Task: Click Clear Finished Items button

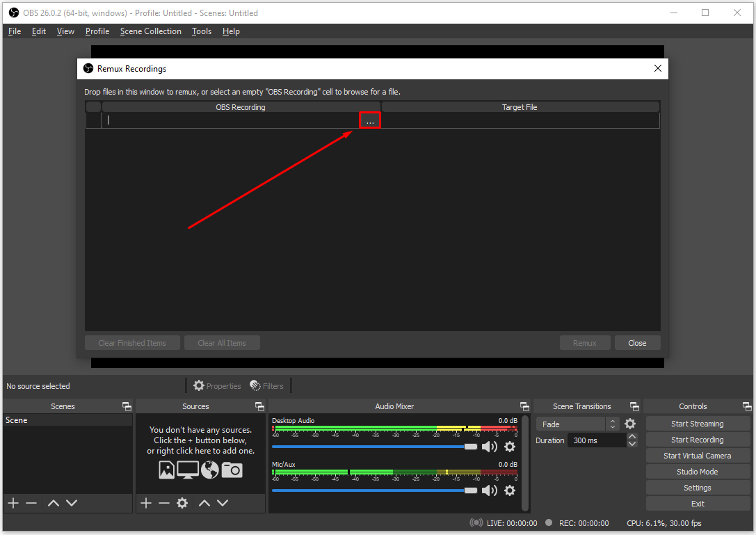Action: click(132, 343)
